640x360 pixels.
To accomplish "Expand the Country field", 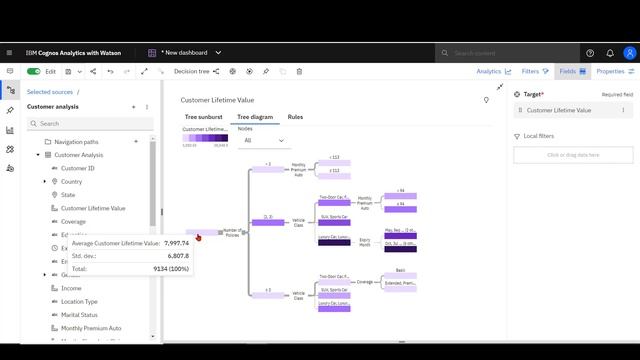I will pyautogui.click(x=45, y=182).
